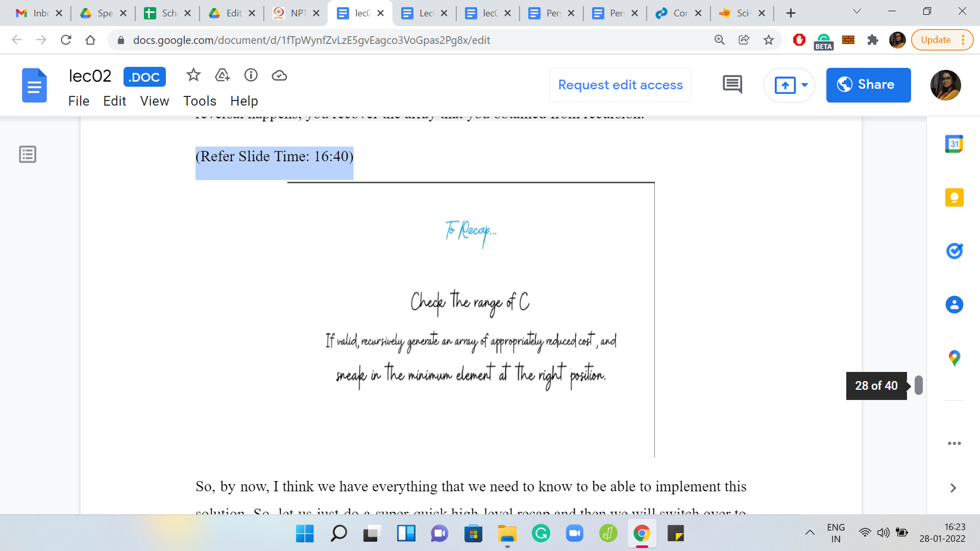
Task: Bookmark this page star icon
Action: [x=768, y=40]
